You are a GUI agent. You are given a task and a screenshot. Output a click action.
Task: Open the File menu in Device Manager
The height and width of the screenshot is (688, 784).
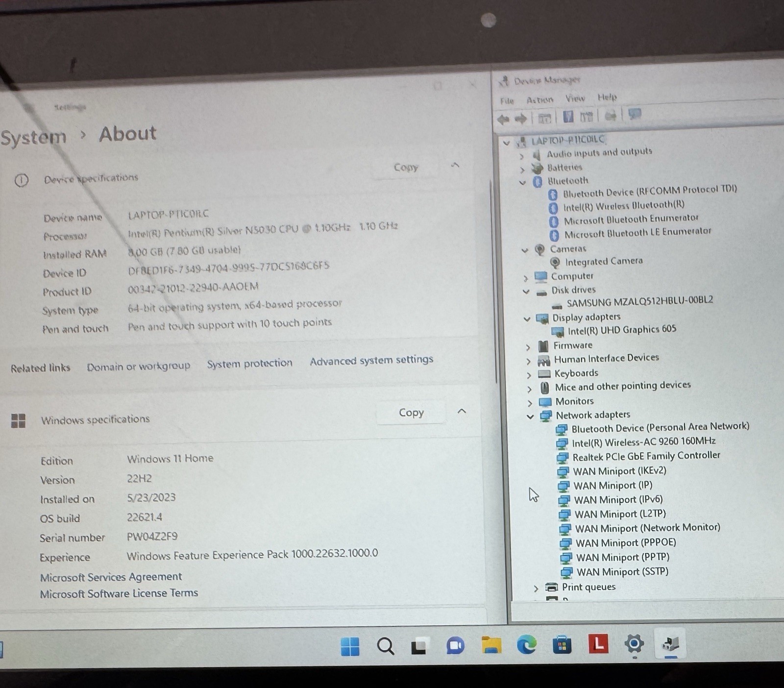[x=507, y=101]
